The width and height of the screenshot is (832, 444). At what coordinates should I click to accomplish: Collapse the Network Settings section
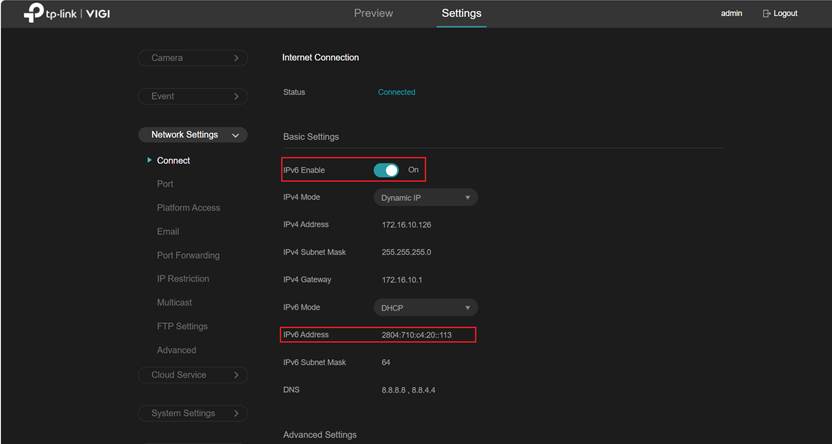point(193,135)
